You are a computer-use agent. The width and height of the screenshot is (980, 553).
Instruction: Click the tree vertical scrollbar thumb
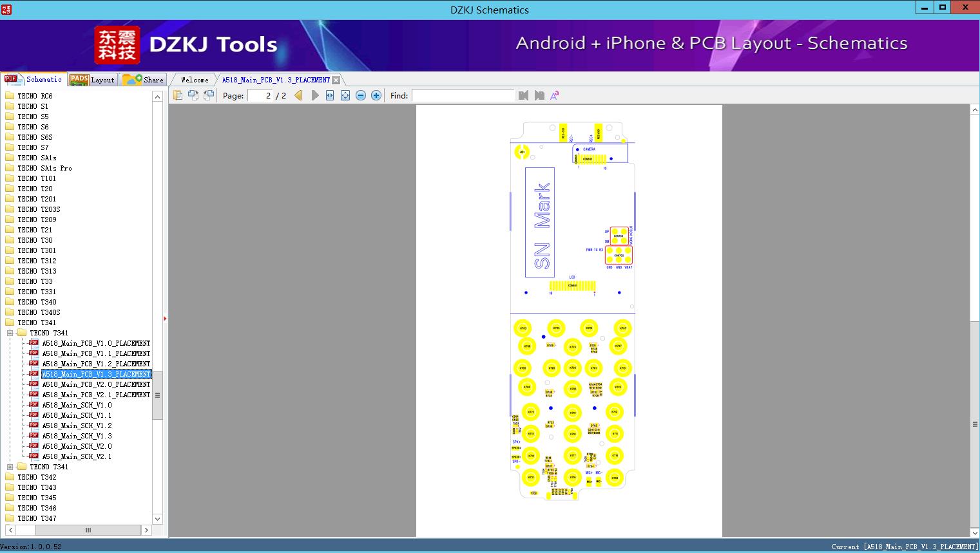pyautogui.click(x=157, y=395)
